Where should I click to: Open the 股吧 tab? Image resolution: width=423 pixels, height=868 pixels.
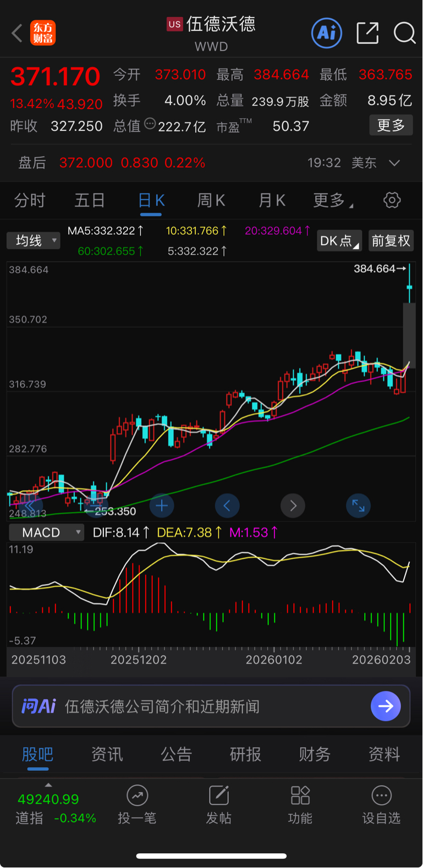pos(37,754)
